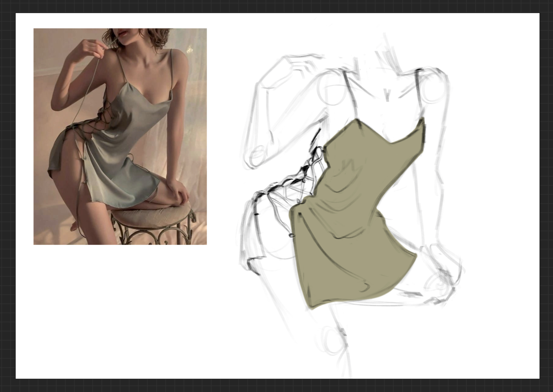Image resolution: width=553 pixels, height=392 pixels.
Task: Click the sketched raised elbow circle
Action: pos(256,157)
